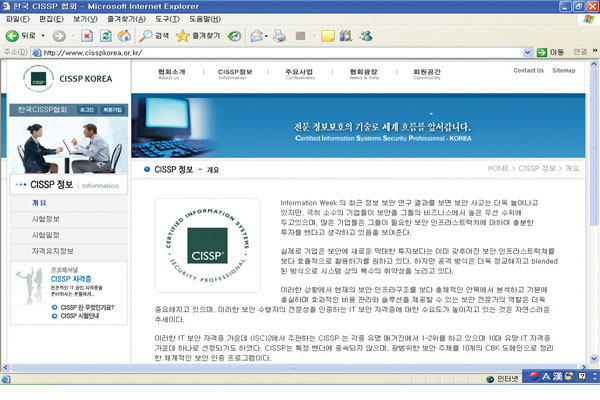Select 시험일정 in the sidebar
600x400 pixels.
pos(46,235)
